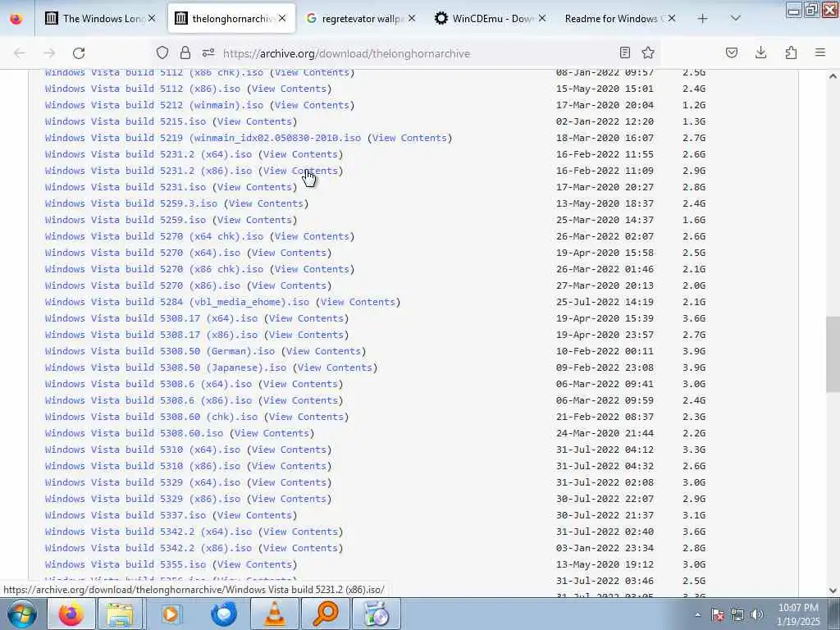Open the Windows Start orb

pyautogui.click(x=21, y=614)
